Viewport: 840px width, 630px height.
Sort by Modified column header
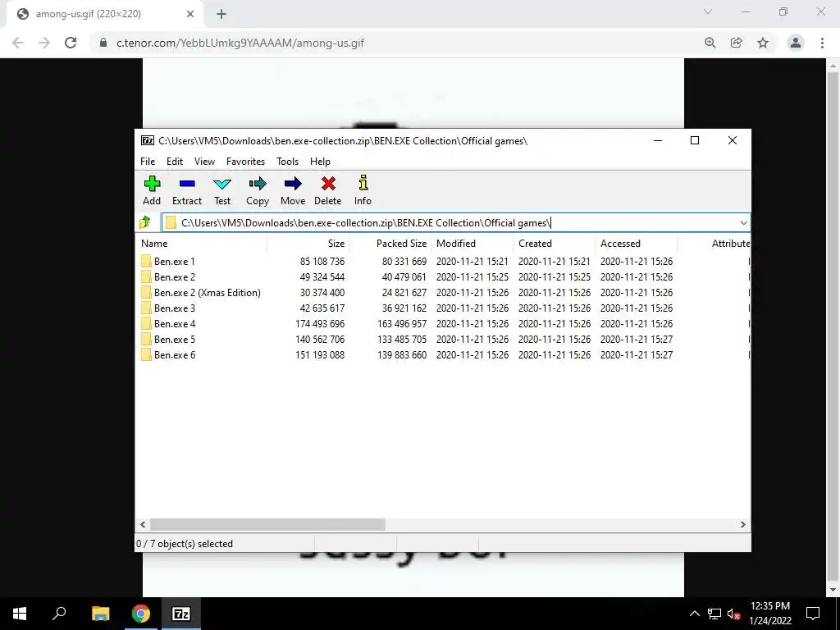pos(472,243)
